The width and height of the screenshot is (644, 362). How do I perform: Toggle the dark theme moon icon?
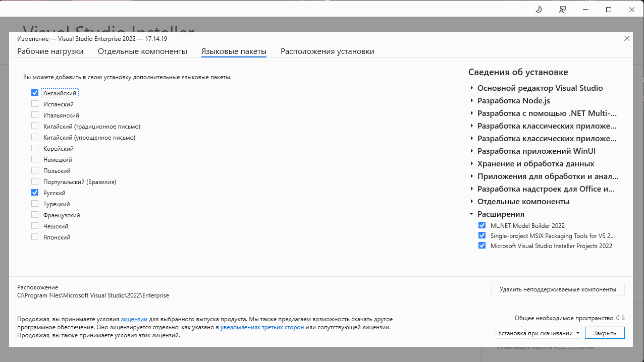click(539, 10)
